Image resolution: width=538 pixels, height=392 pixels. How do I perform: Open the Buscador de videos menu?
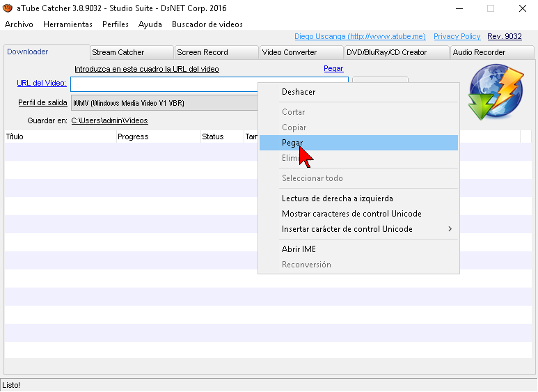207,24
